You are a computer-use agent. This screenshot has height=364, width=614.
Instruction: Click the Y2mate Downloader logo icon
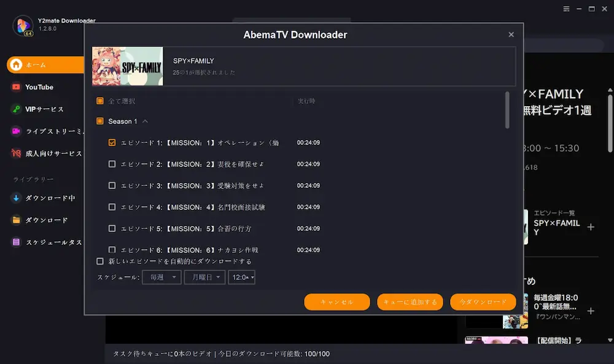pos(24,25)
